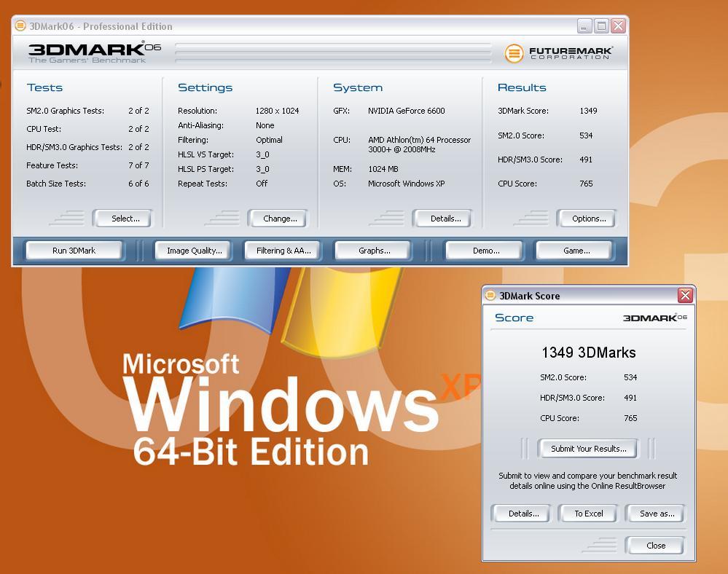The height and width of the screenshot is (574, 728).
Task: Click the 3DMark Score dialog title icon
Action: [x=490, y=296]
